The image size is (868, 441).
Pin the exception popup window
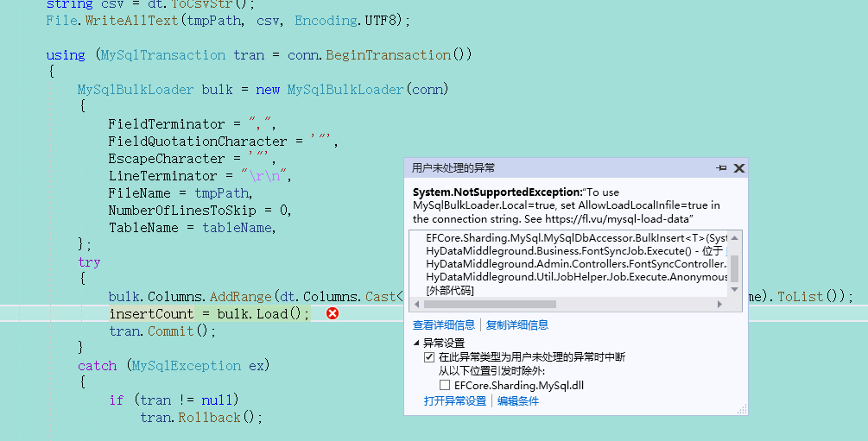[x=721, y=168]
